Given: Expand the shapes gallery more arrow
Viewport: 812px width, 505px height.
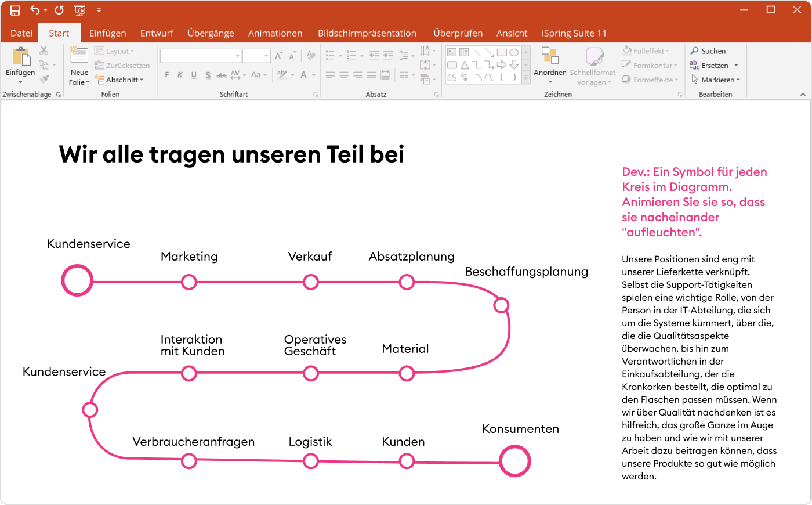Looking at the screenshot, I should pos(526,77).
